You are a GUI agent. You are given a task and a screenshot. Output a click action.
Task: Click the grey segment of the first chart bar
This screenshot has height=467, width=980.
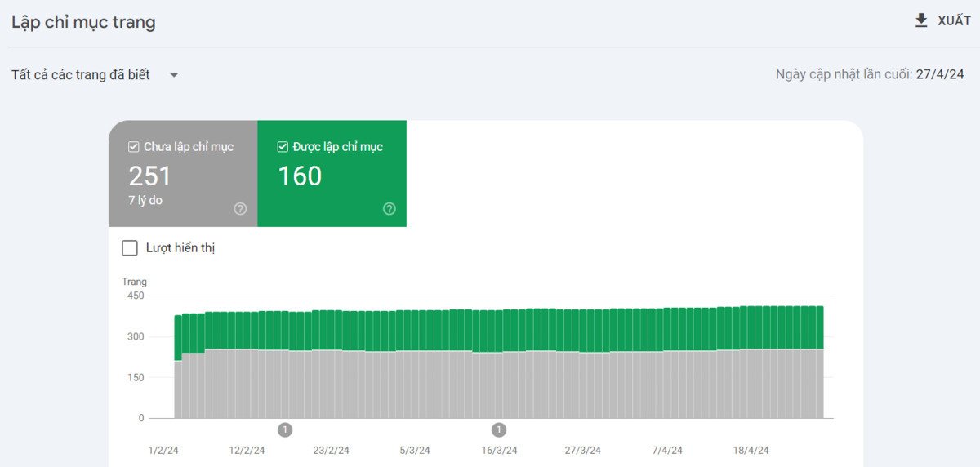178,390
